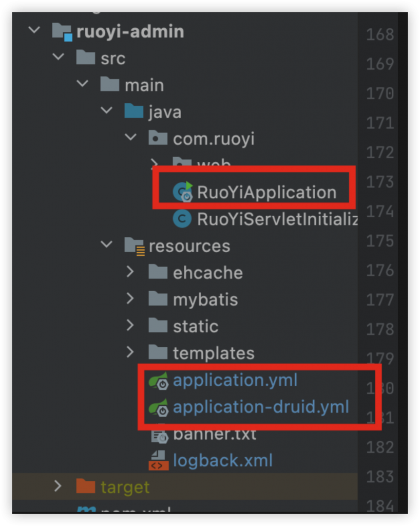Collapse the resources folder arrow
The height and width of the screenshot is (526, 420).
[x=106, y=245]
